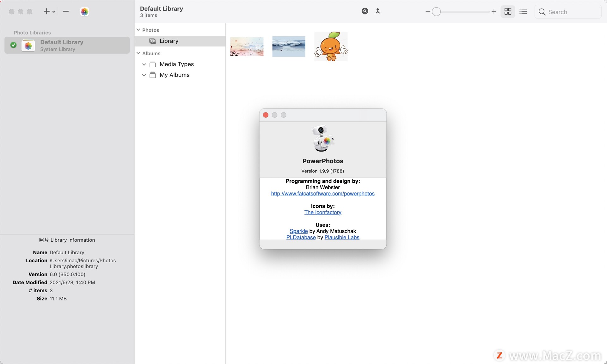Expand the Media Types folder chevron
The width and height of the screenshot is (607, 364).
click(144, 64)
